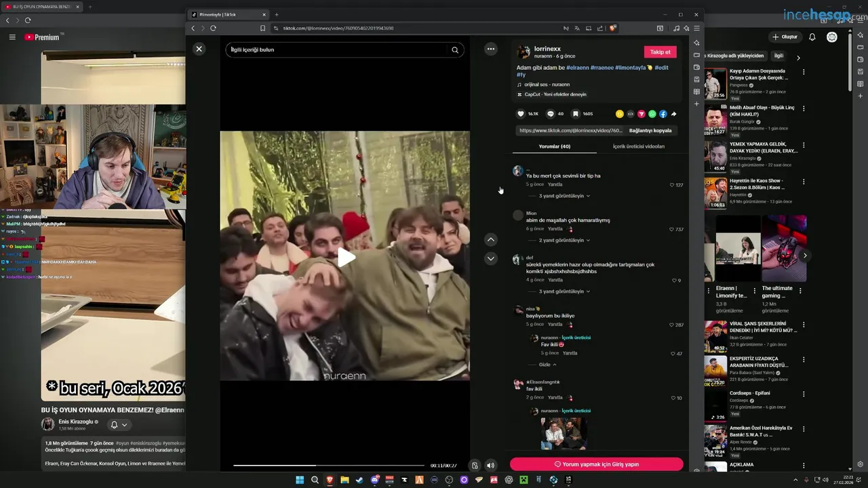Like the 'Ya bu mert çok sevimli' comment
This screenshot has width=868, height=488.
point(672,185)
